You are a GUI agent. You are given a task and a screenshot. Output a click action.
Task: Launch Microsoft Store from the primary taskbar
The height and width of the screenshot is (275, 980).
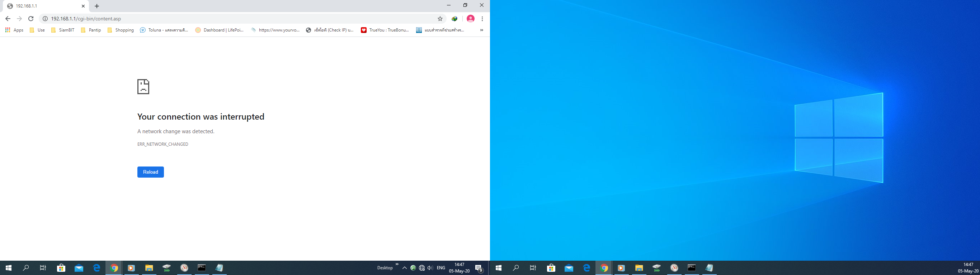[61, 268]
